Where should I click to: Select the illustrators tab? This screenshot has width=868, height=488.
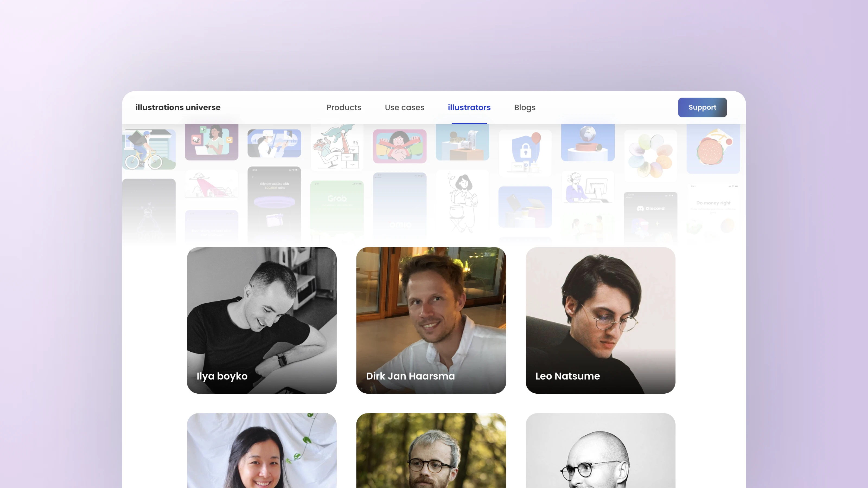tap(469, 107)
